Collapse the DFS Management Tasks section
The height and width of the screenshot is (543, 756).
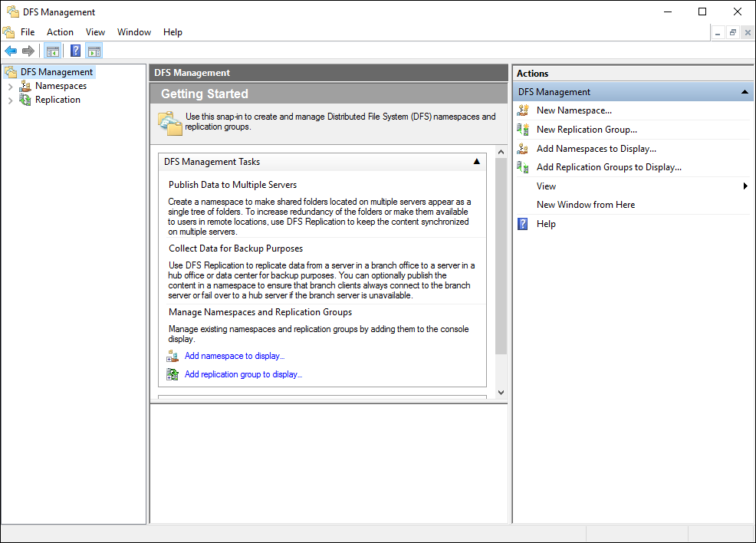point(476,162)
